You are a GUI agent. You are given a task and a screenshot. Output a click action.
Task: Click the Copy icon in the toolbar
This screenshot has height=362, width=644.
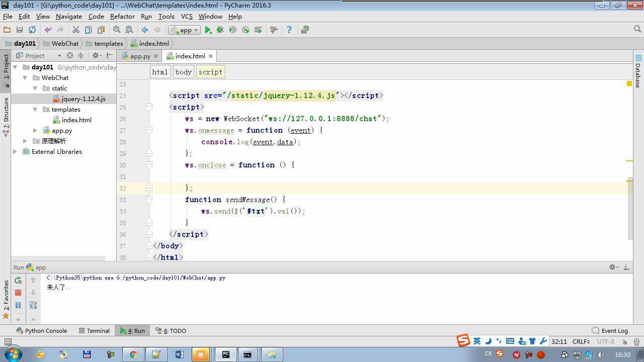tap(89, 30)
